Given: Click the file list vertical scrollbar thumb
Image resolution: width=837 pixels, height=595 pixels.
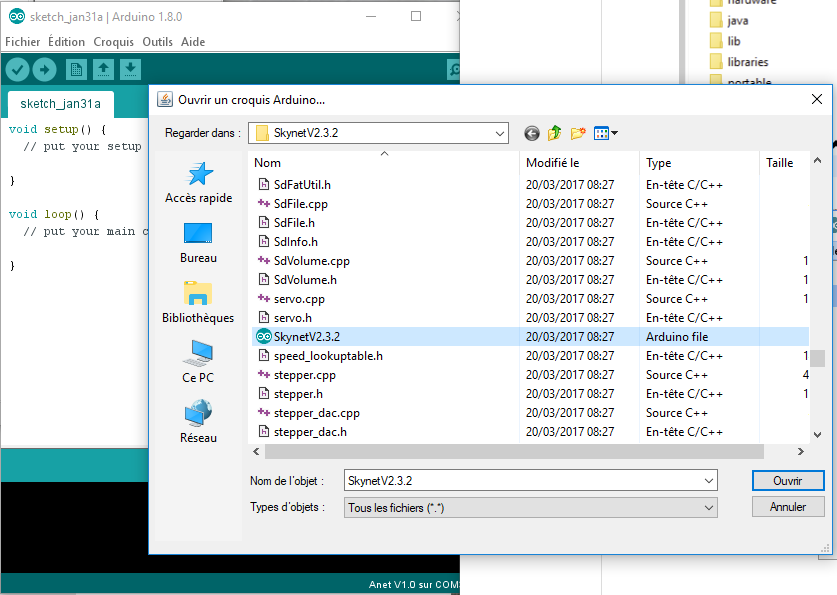Looking at the screenshot, I should pos(817,358).
